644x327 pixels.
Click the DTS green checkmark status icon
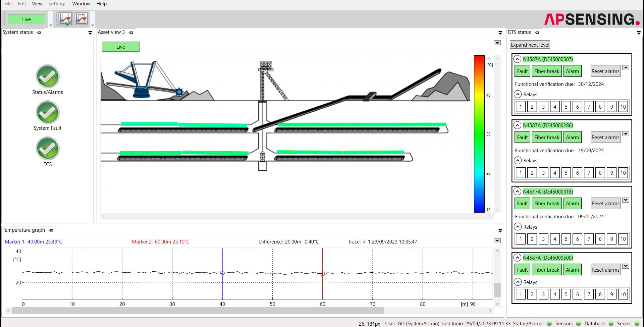click(48, 149)
